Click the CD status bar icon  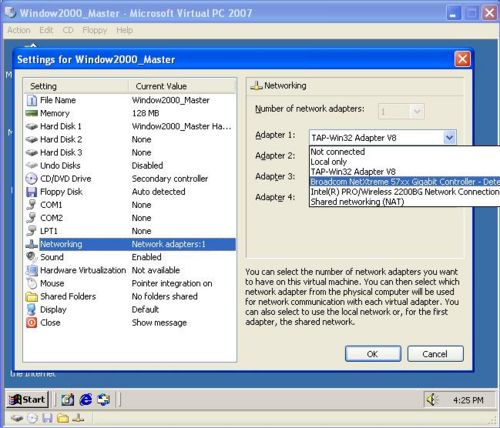coord(32,418)
